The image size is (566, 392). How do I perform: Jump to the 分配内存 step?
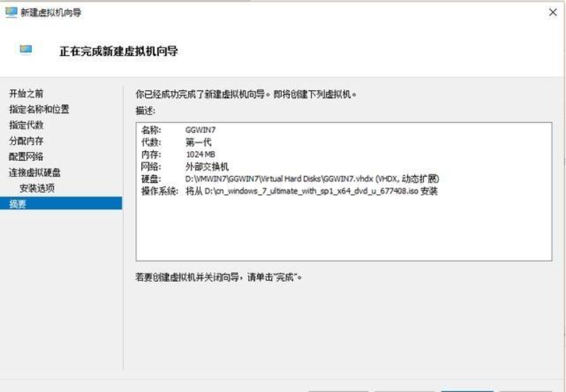pos(26,141)
